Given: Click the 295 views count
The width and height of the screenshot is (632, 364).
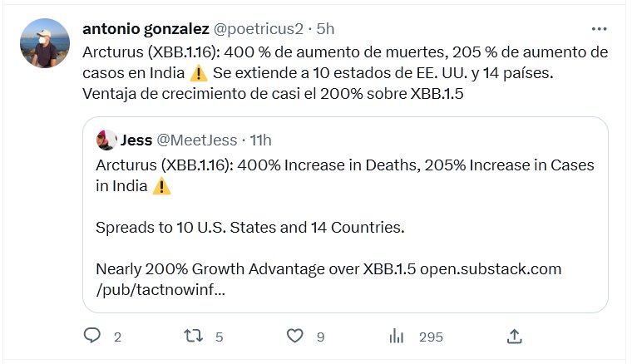Looking at the screenshot, I should click(x=431, y=337).
